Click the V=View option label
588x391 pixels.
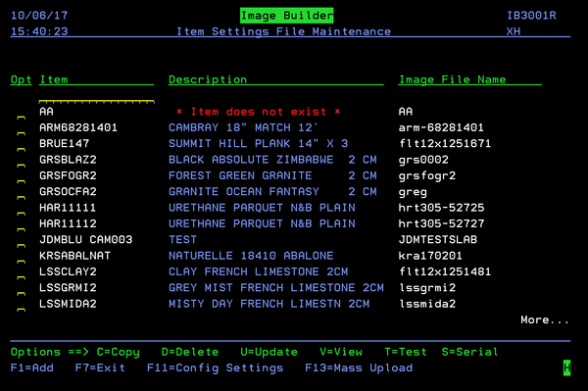(341, 352)
